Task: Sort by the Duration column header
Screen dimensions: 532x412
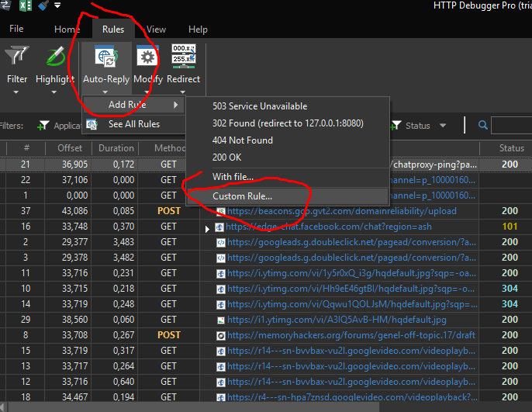Action: coord(116,148)
